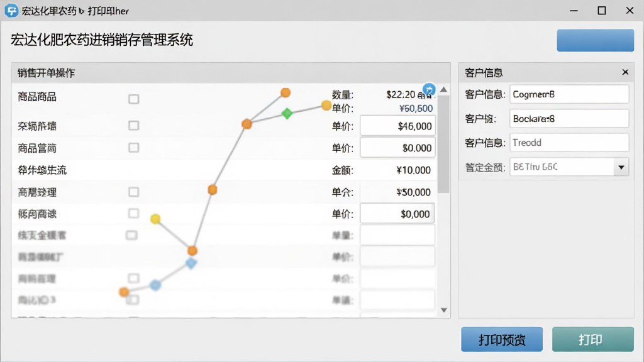The height and width of the screenshot is (362, 644).
Task: Click the Treodd customer info field
Action: pos(569,143)
